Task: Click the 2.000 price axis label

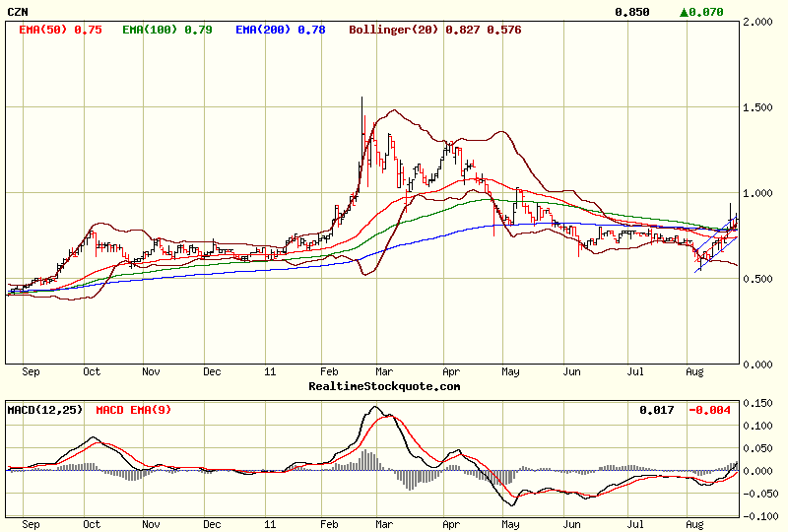Action: [x=759, y=22]
